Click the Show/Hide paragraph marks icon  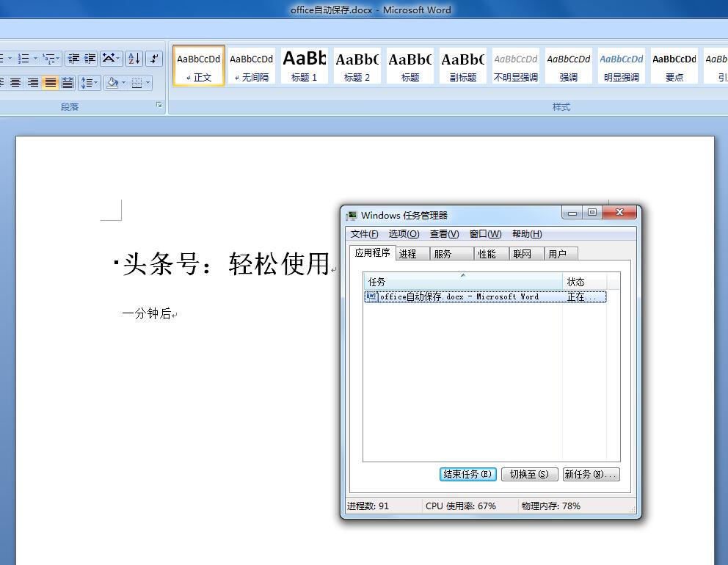pyautogui.click(x=154, y=59)
